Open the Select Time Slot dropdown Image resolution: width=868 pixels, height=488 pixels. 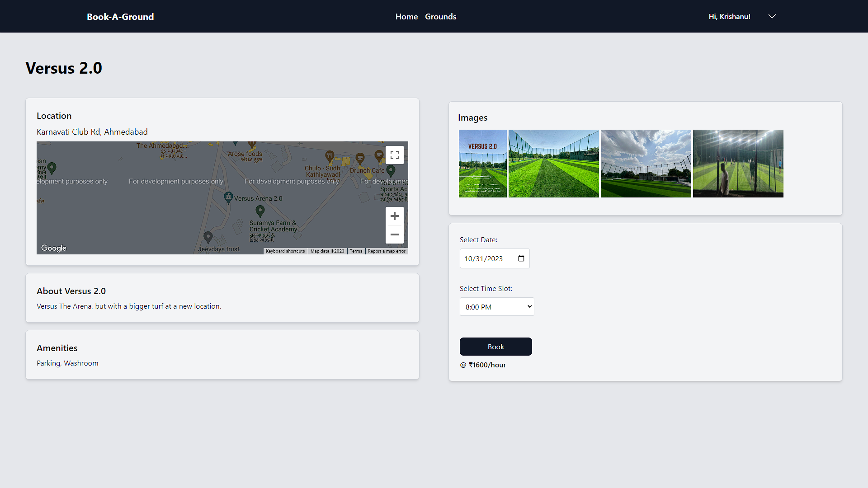tap(496, 306)
